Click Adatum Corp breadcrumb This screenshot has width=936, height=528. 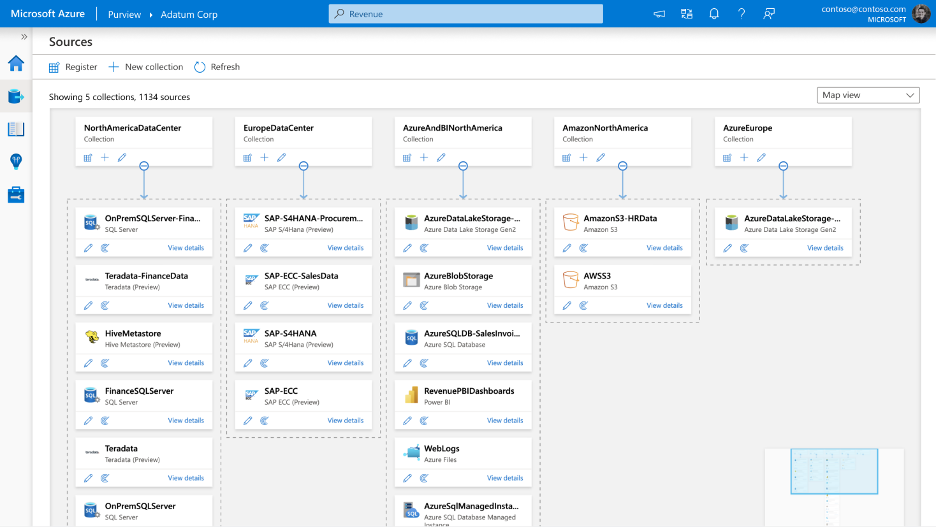tap(189, 14)
